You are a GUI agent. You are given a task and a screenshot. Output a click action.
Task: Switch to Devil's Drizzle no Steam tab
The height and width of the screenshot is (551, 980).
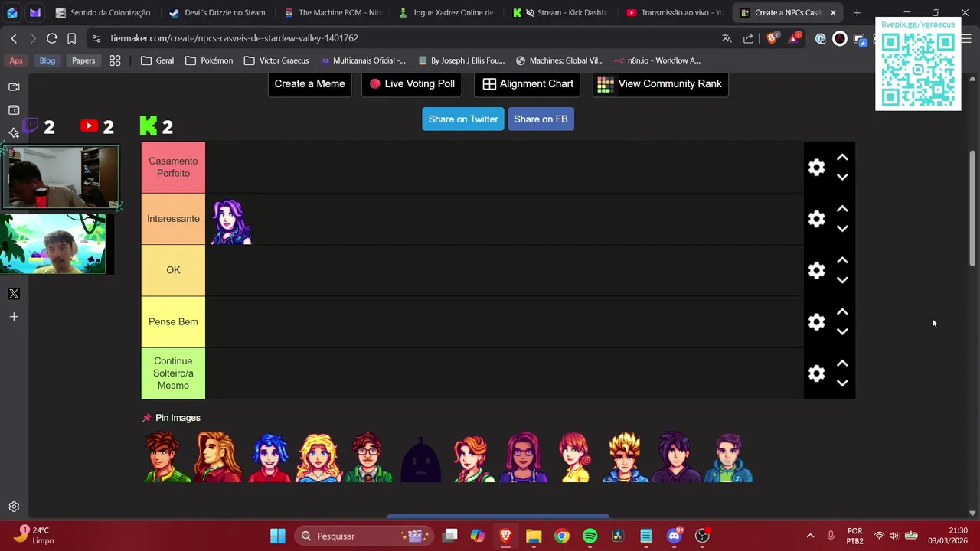[218, 12]
